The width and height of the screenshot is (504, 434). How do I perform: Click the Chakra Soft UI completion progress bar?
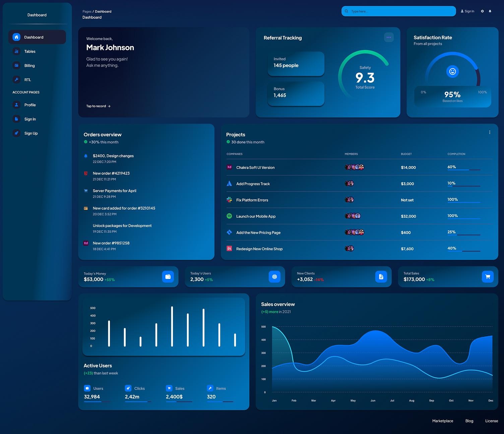(x=464, y=170)
